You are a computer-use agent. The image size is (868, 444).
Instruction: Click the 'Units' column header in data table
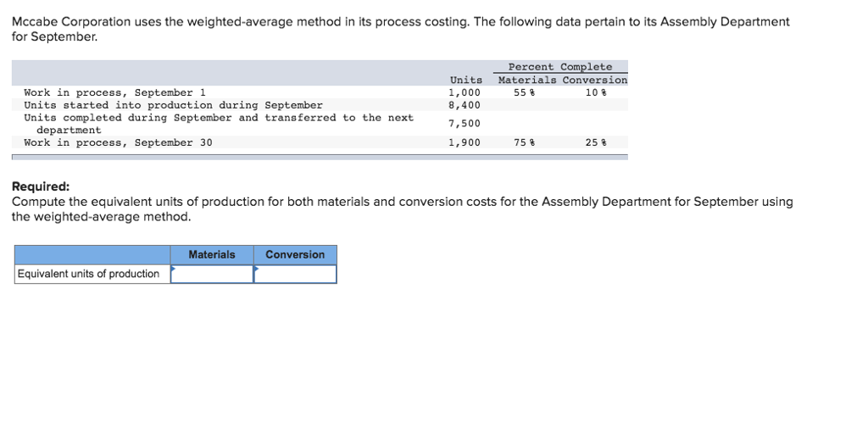click(466, 80)
